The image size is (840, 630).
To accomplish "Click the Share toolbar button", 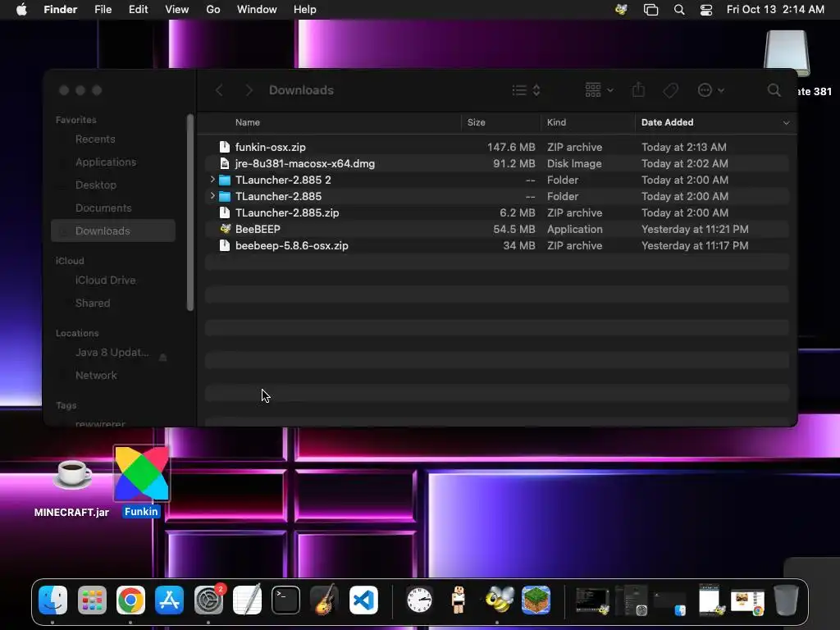I will click(x=638, y=90).
